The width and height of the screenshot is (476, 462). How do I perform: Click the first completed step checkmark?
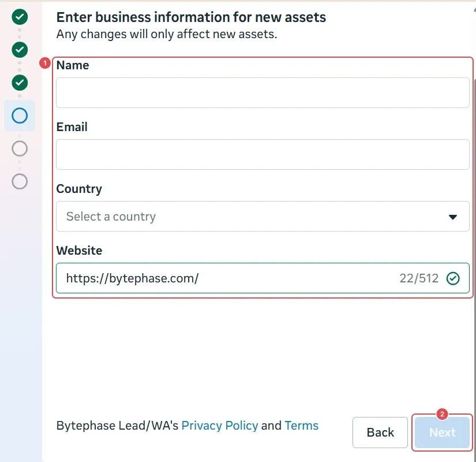point(20,17)
